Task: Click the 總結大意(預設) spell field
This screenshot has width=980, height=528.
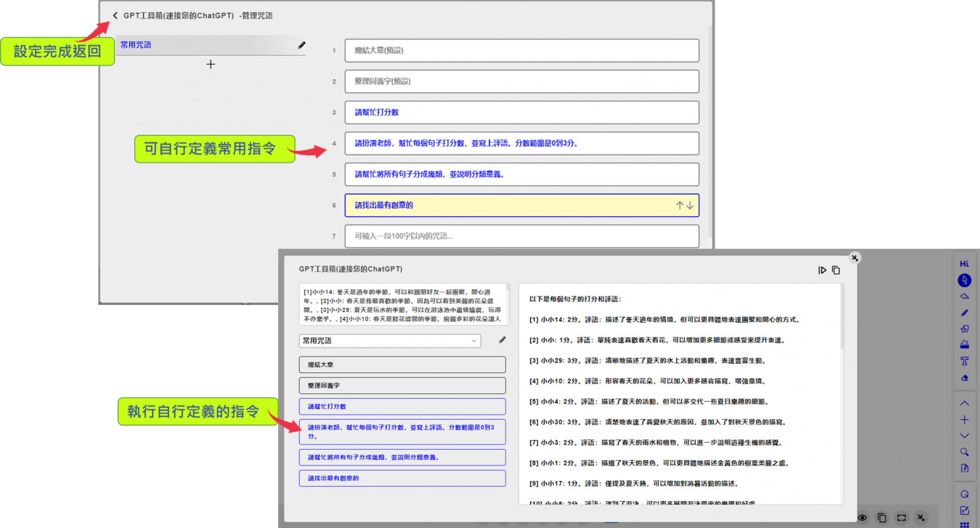Action: [x=522, y=50]
